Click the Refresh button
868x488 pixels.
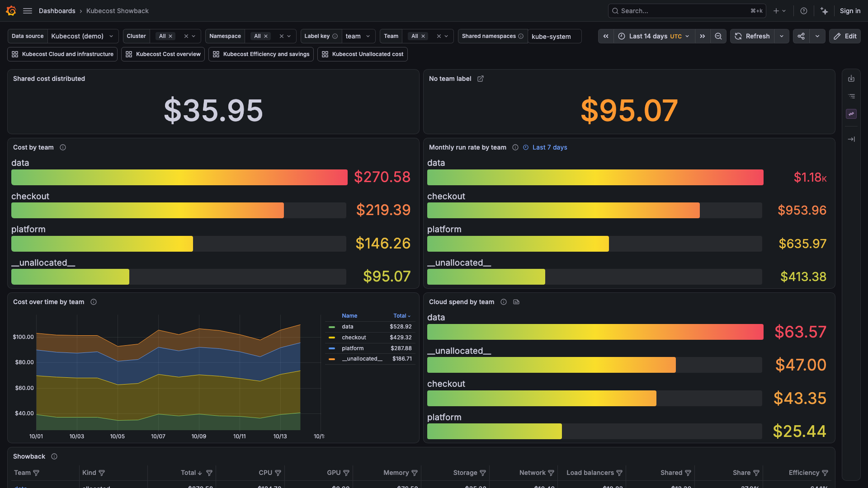752,36
